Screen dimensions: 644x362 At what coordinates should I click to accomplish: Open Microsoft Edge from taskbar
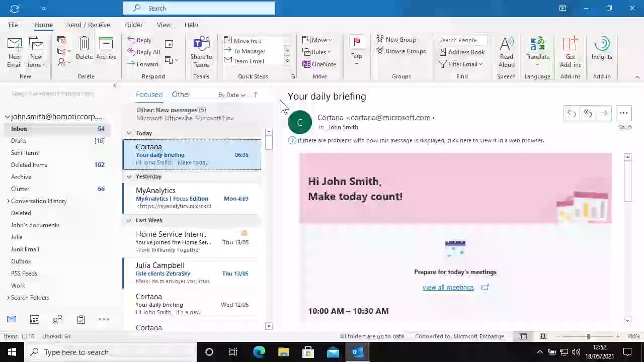tap(259, 352)
